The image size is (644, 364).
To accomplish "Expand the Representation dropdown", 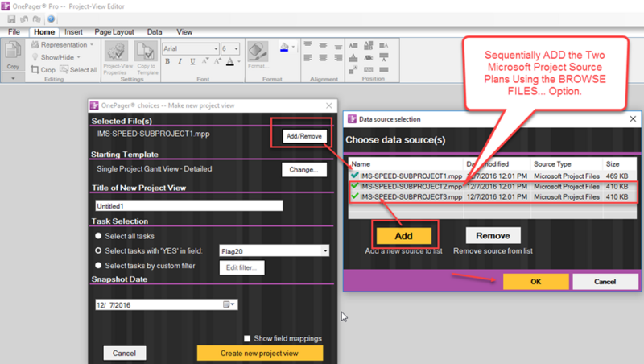I will (x=92, y=44).
